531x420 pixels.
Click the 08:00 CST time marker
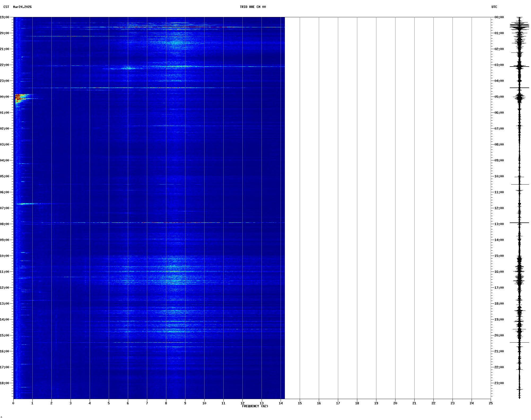(5, 224)
